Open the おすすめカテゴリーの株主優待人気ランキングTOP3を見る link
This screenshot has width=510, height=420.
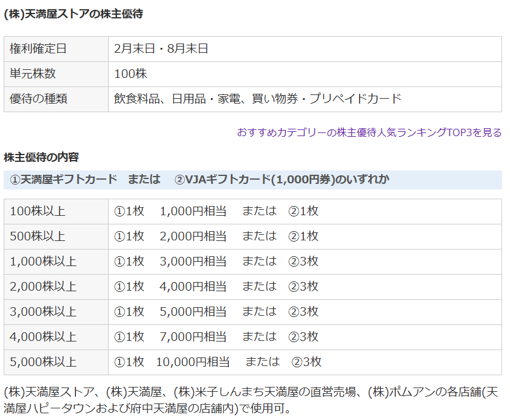point(369,132)
